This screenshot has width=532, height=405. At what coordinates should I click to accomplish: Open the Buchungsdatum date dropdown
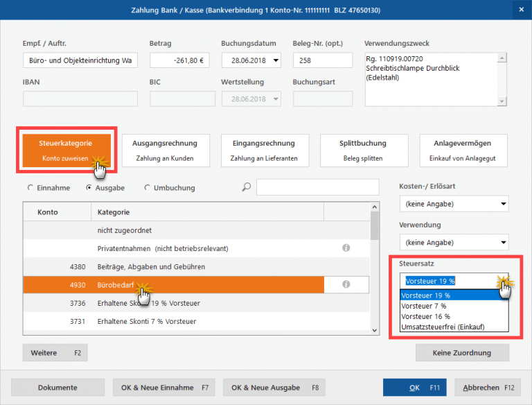pos(276,60)
